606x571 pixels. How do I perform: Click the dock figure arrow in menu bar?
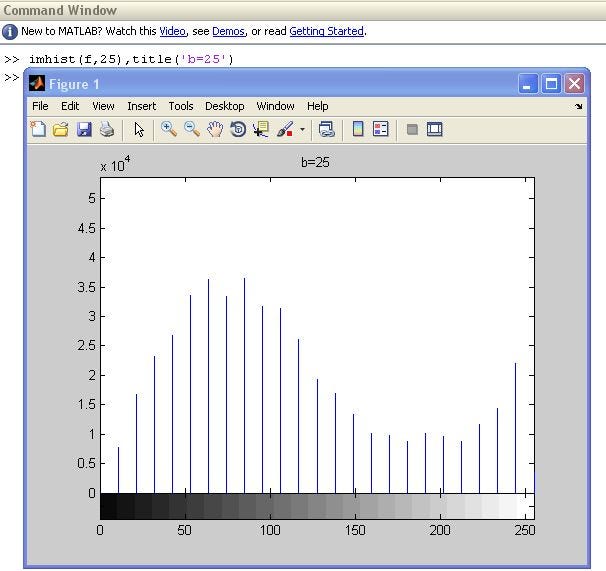pos(579,106)
